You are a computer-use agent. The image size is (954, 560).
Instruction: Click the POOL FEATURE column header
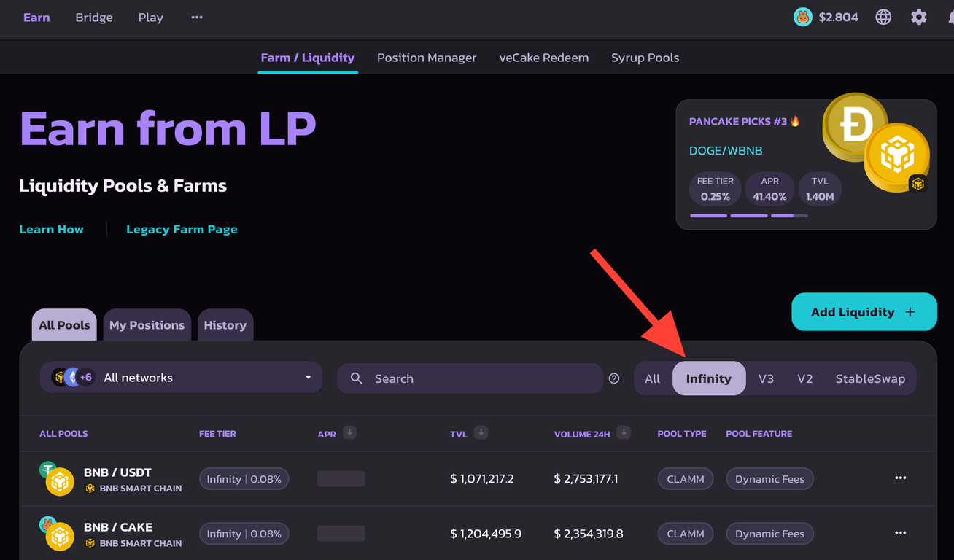tap(759, 433)
